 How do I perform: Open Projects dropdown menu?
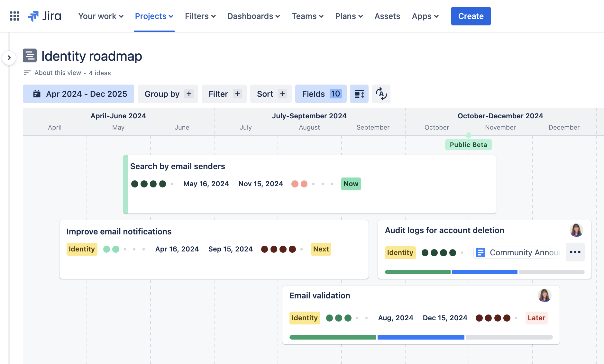point(154,16)
